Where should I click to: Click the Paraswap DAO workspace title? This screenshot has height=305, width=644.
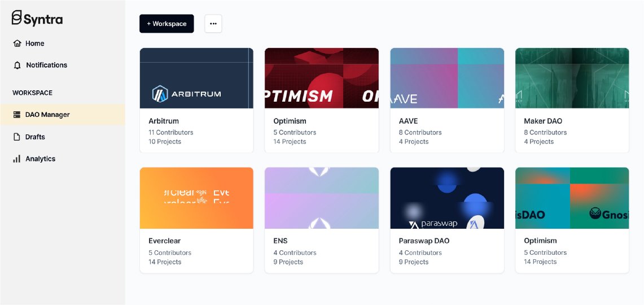[x=424, y=241]
